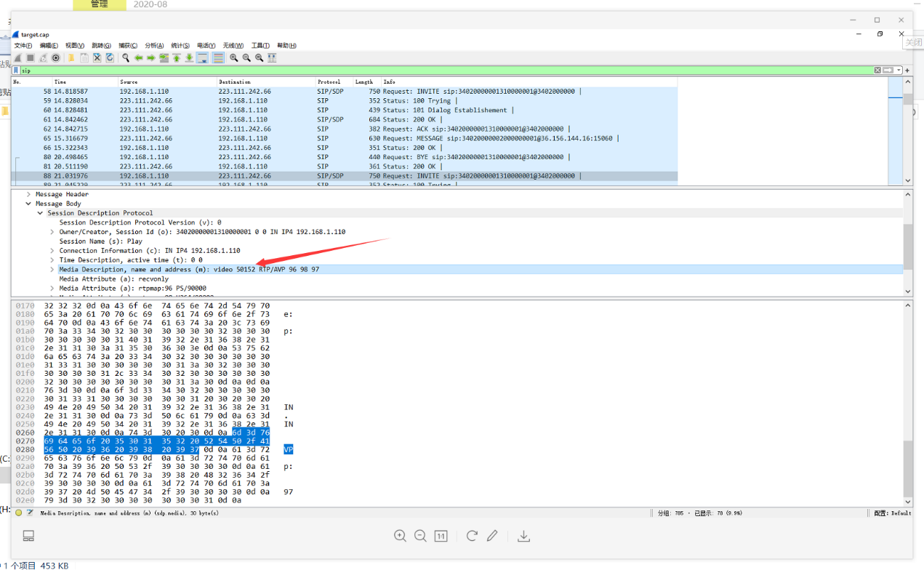
Task: Open the 工具(T) menu
Action: pos(260,46)
